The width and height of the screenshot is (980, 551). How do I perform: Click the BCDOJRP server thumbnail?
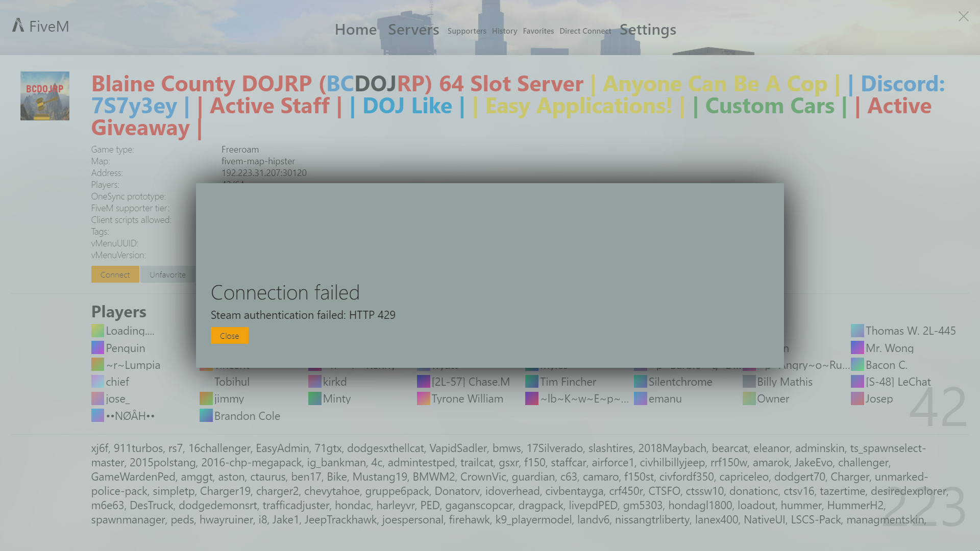pyautogui.click(x=45, y=96)
